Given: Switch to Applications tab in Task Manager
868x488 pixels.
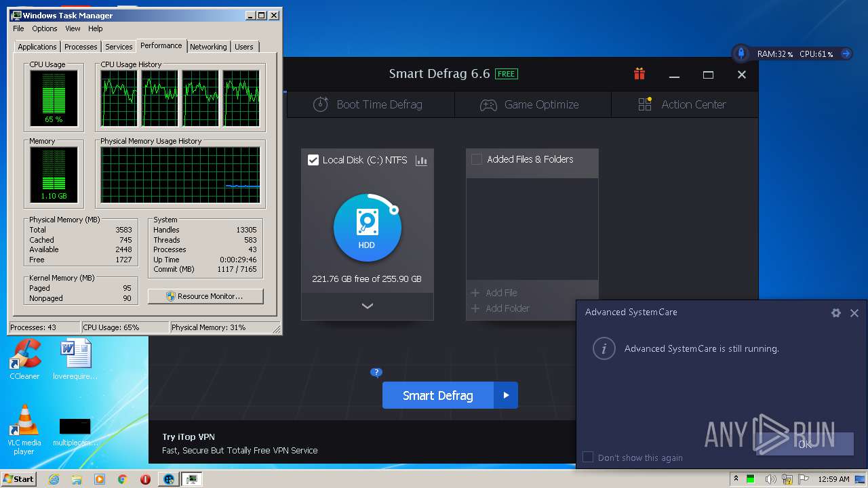Looking at the screenshot, I should click(x=37, y=47).
